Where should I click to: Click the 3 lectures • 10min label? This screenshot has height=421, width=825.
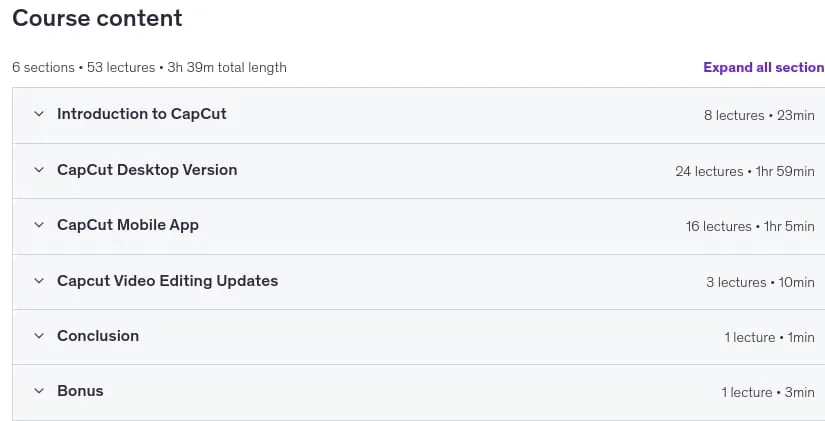[x=760, y=282]
